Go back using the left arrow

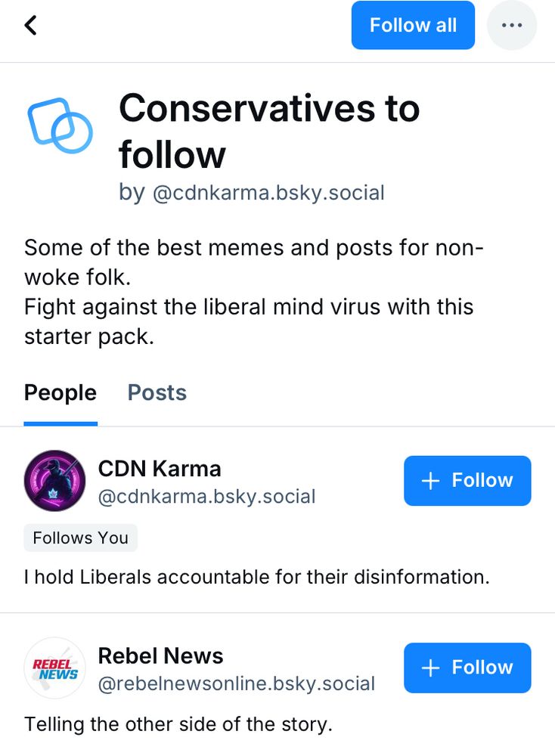(30, 25)
